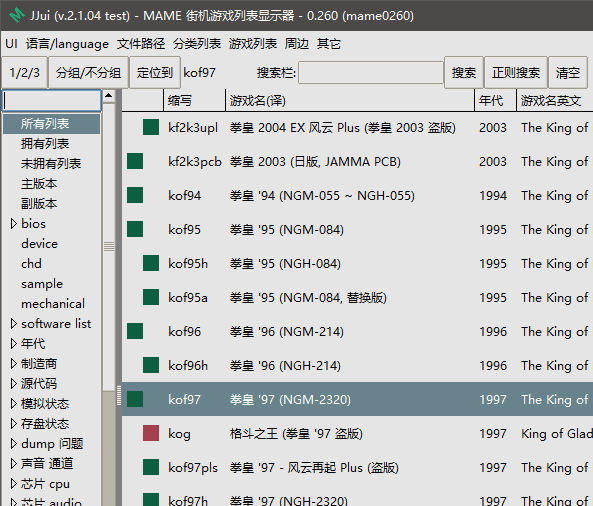Select the 拳皇 2003 (日版, JAMMA PCB) row
Image resolution: width=593 pixels, height=506 pixels.
coord(357,161)
